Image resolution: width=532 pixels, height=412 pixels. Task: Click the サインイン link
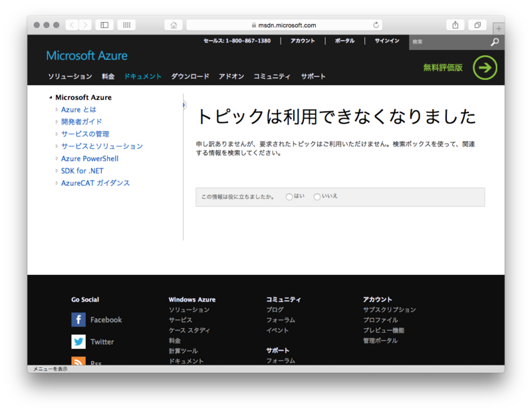[x=387, y=41]
